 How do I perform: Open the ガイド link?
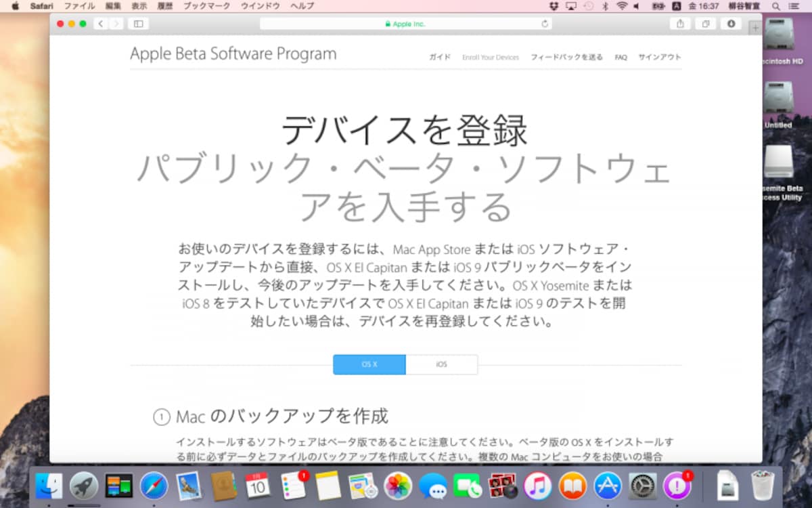(x=439, y=58)
